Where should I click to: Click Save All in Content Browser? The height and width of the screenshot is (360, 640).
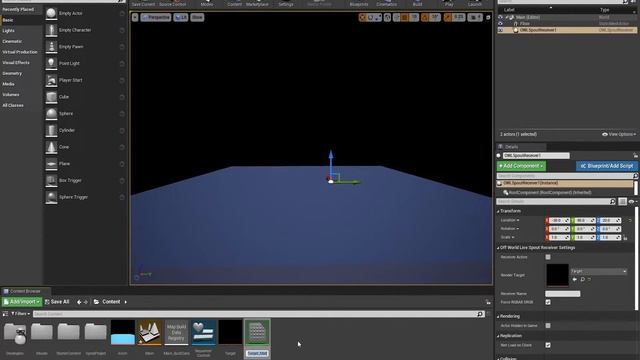57,302
